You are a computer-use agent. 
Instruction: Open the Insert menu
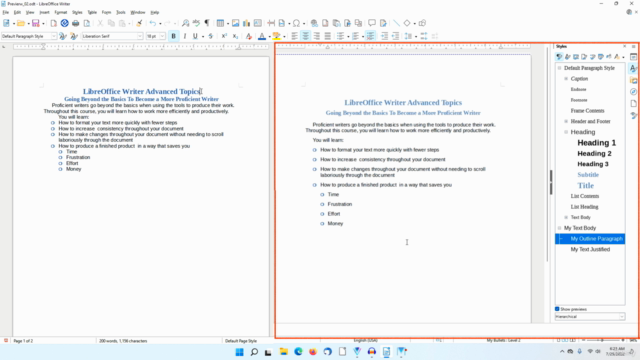coord(44,12)
